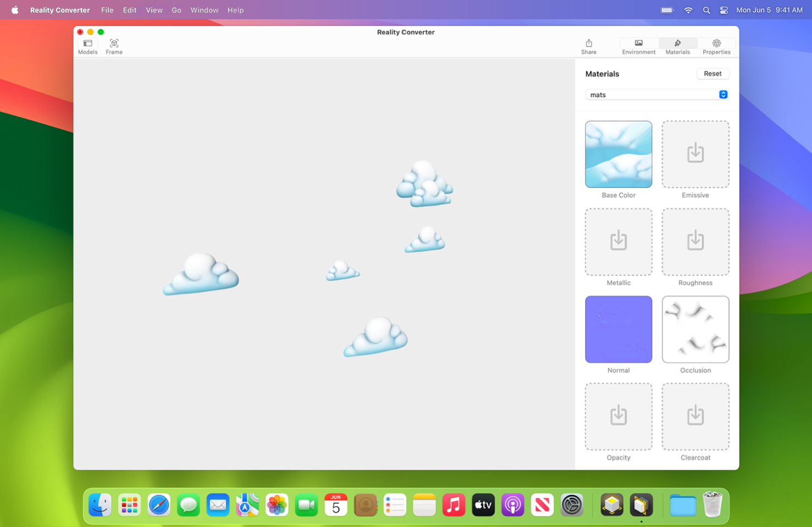Open Maps from the Dock
Viewport: 812px width, 527px height.
(x=247, y=504)
